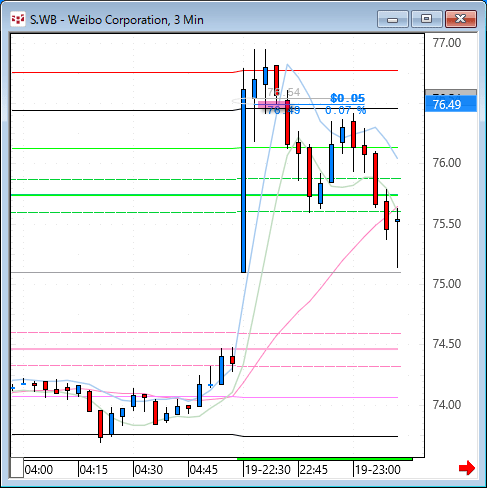Click the 19-22:30 session time marker
The image size is (487, 488).
[268, 470]
